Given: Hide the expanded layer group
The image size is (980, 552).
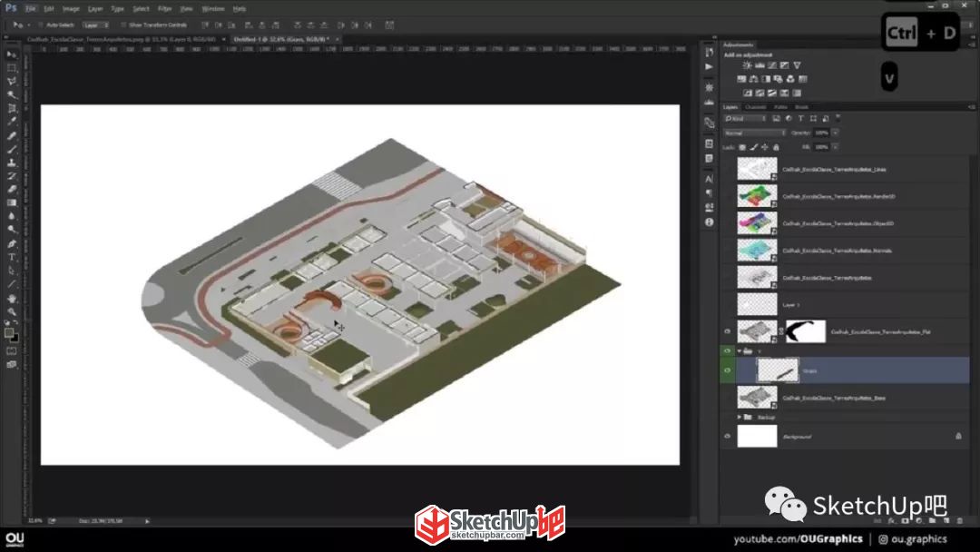Looking at the screenshot, I should coord(727,351).
